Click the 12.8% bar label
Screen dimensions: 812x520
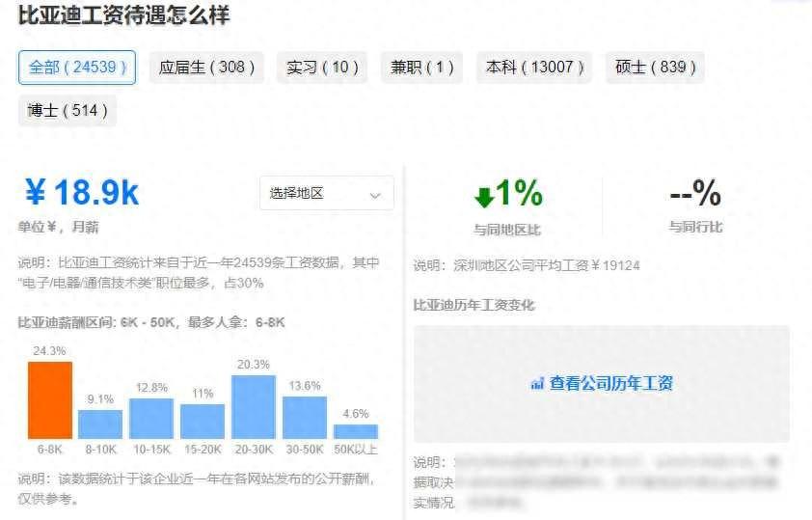[151, 388]
